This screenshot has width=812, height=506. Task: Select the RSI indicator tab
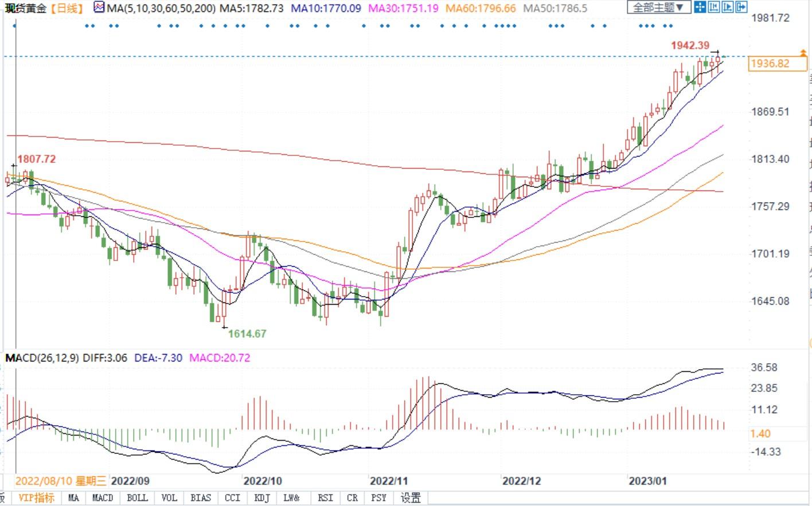[x=325, y=498]
